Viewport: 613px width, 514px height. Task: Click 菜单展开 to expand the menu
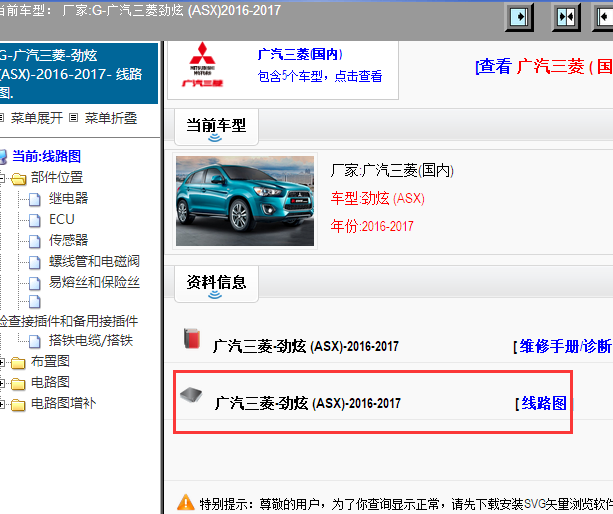point(36,118)
